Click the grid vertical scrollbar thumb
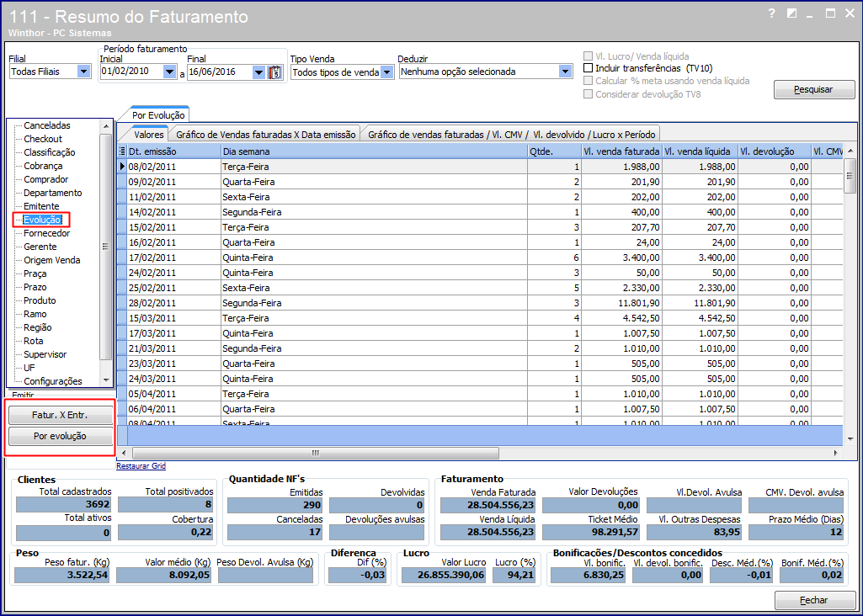 [850, 176]
